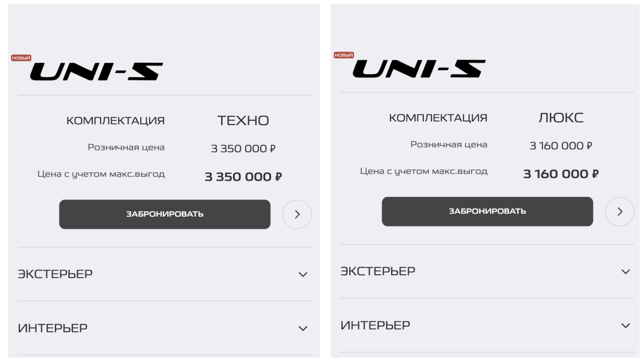Click the bold max-benefit price for ТЕХНО

[x=243, y=177]
